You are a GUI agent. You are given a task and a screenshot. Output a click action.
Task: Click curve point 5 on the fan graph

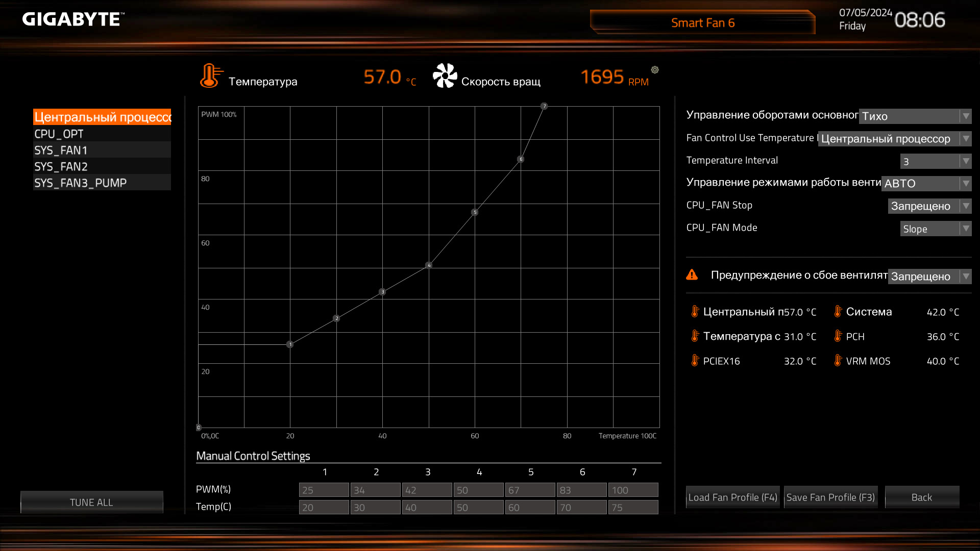(x=475, y=212)
